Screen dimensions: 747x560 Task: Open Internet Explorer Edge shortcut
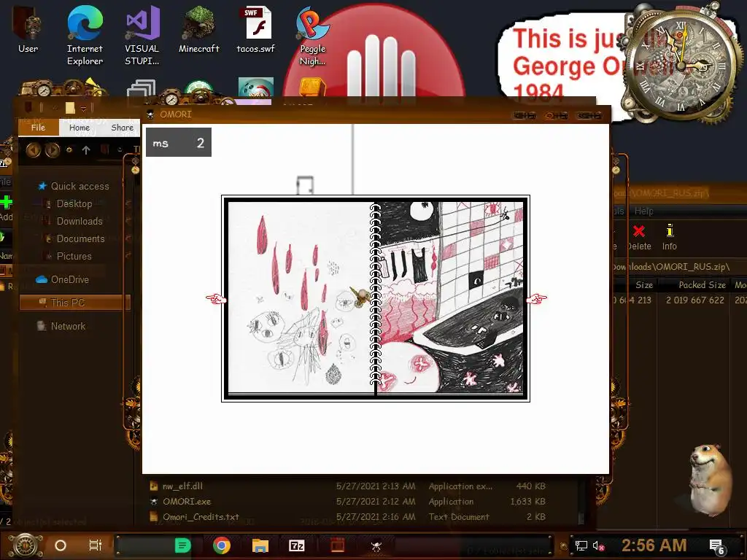pyautogui.click(x=85, y=34)
